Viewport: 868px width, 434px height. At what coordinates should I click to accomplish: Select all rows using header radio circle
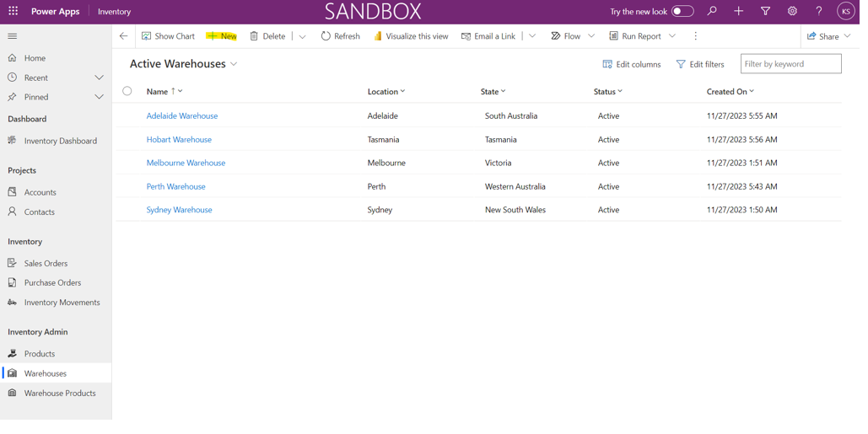[128, 92]
